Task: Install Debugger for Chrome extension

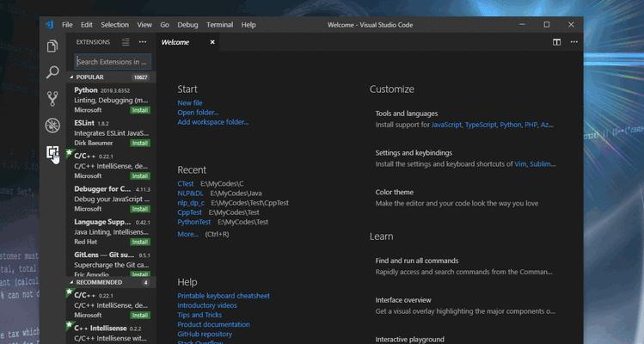Action: [x=140, y=209]
